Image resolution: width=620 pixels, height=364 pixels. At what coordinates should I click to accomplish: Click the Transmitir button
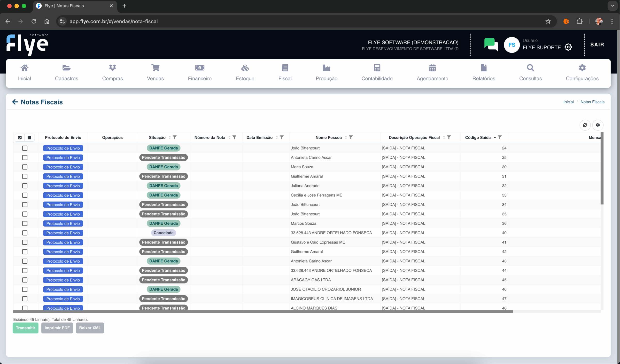click(x=26, y=328)
